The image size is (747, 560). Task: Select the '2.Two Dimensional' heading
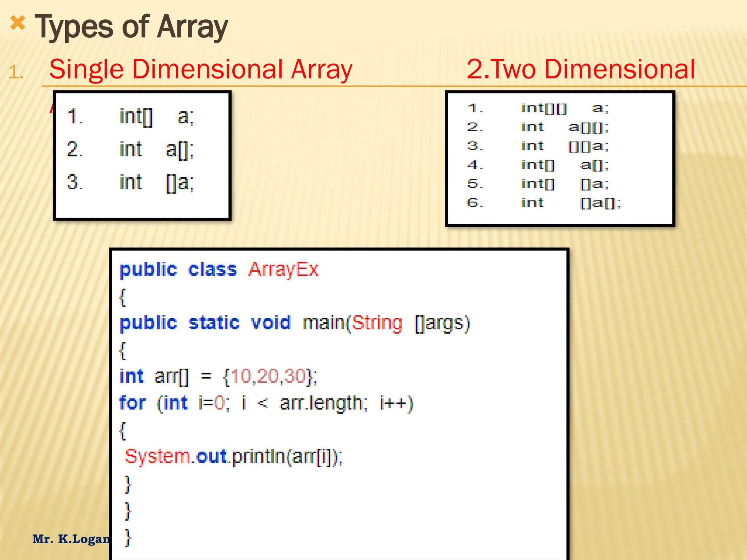581,69
